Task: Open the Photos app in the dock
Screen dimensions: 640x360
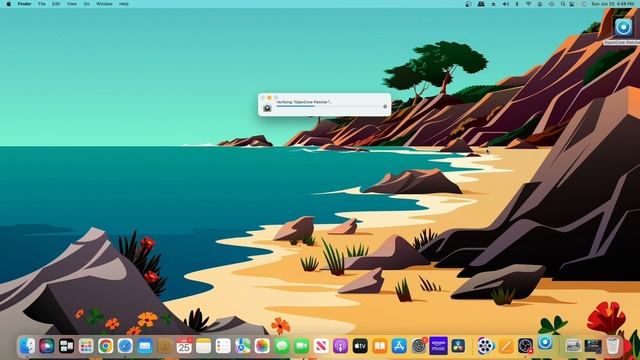Action: pyautogui.click(x=262, y=346)
